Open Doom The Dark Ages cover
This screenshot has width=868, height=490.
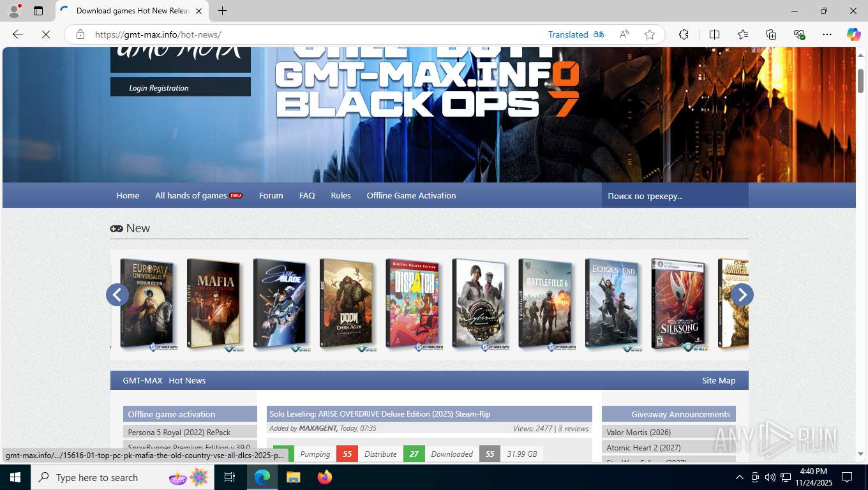click(347, 304)
